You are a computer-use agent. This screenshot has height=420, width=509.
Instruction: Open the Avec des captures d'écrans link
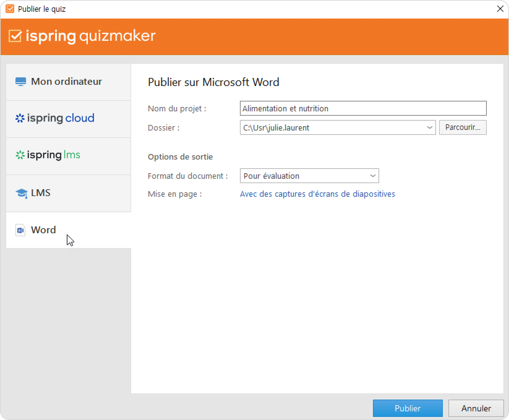pyautogui.click(x=317, y=194)
